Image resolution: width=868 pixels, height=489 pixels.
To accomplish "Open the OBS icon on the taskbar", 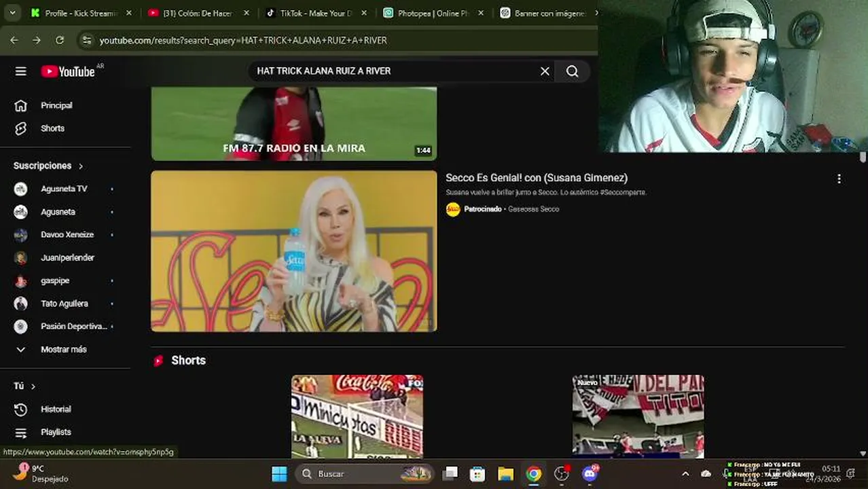I will point(562,474).
